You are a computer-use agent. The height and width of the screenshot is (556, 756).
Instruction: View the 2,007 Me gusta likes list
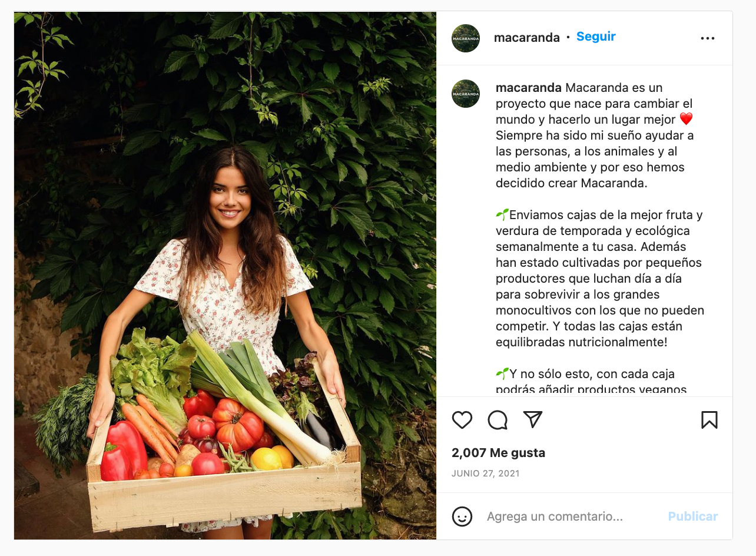[x=499, y=453]
